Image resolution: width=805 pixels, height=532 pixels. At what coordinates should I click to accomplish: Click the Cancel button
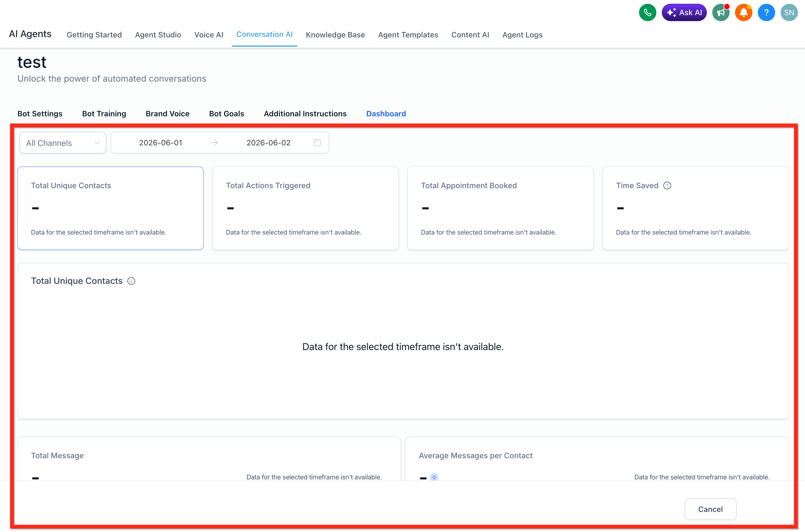click(x=710, y=509)
